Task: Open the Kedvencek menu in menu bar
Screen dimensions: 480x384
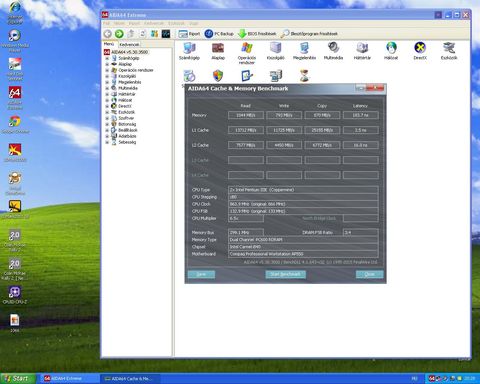Action: [x=154, y=23]
